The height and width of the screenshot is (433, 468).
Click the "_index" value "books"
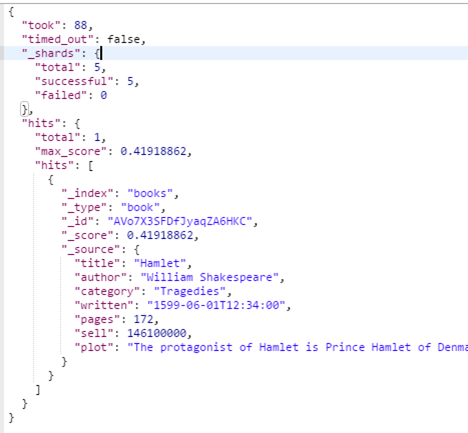(150, 193)
